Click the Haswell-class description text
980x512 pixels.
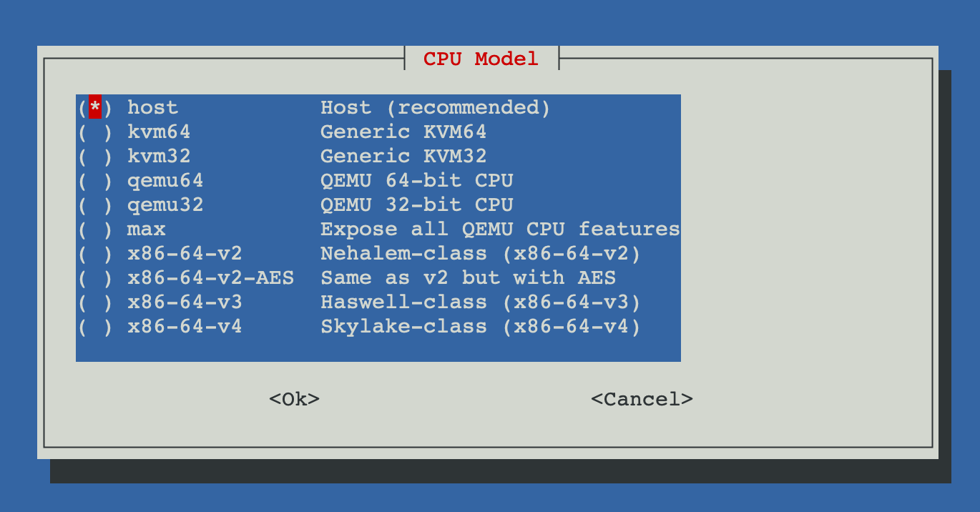(x=481, y=302)
